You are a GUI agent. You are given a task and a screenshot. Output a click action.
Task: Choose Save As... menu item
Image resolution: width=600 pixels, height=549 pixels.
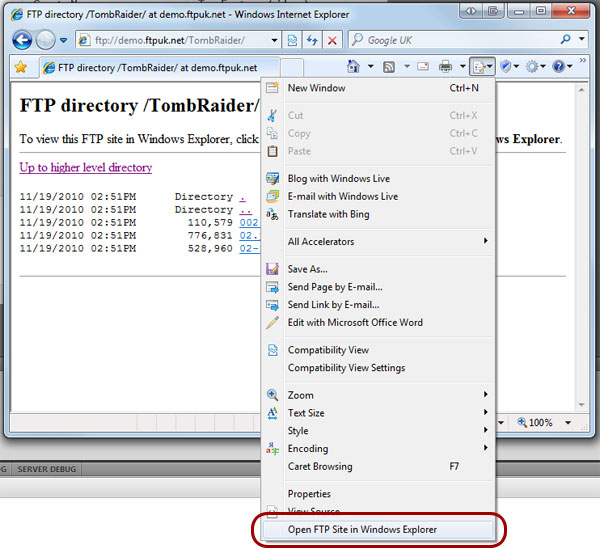[x=379, y=269]
